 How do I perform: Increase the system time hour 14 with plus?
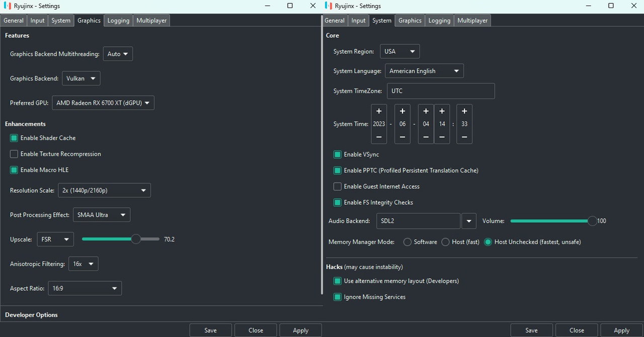click(442, 111)
